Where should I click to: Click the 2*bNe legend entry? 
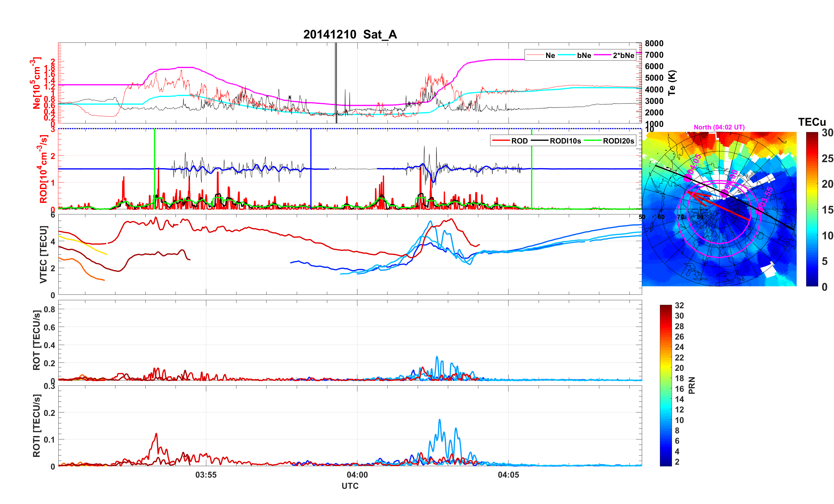623,55
